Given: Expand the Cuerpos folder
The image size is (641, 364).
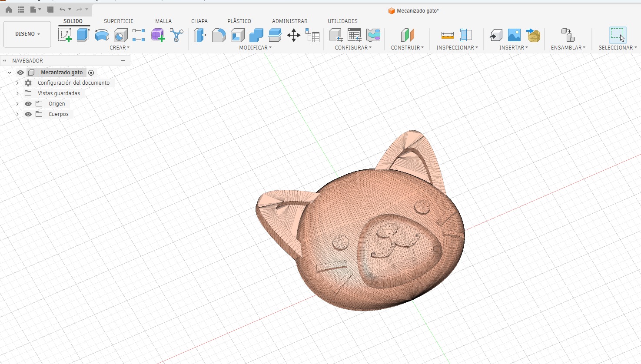Looking at the screenshot, I should (17, 114).
